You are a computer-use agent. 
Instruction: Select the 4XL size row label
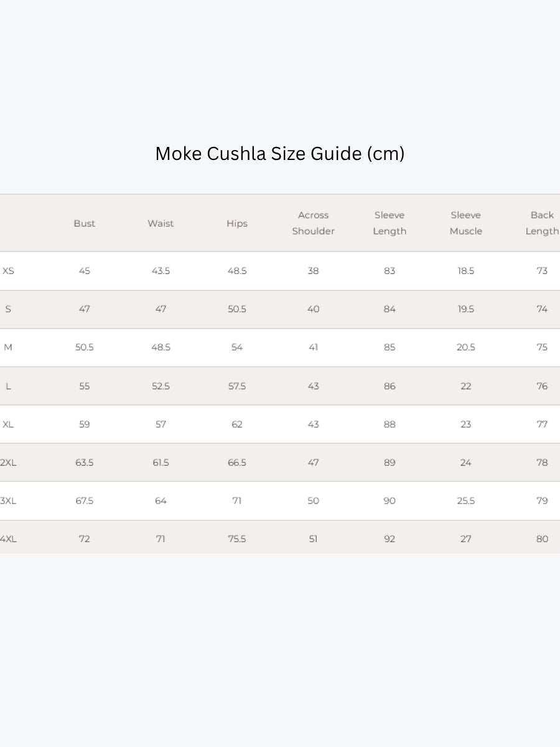click(x=8, y=539)
